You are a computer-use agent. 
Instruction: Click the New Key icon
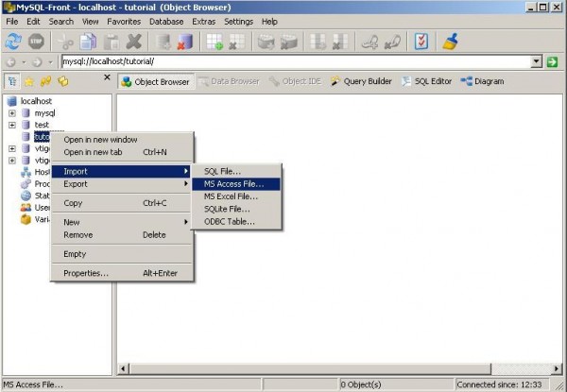pyautogui.click(x=369, y=42)
